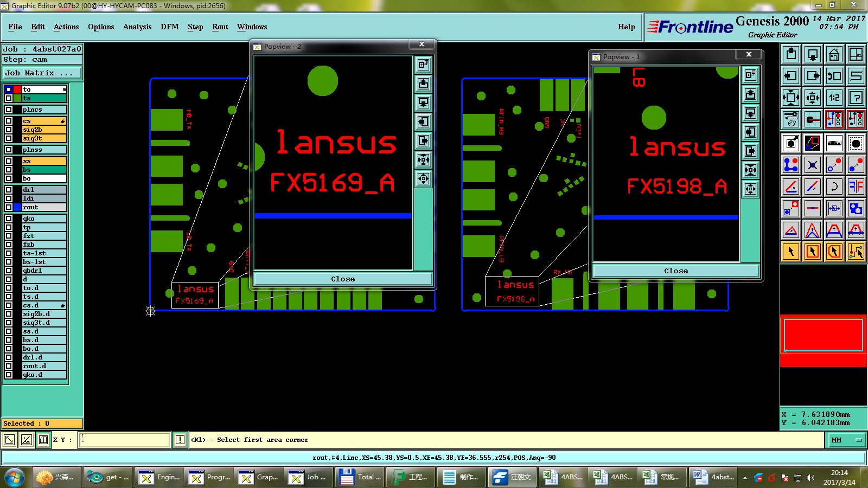Image resolution: width=868 pixels, height=488 pixels.
Task: Select the polygon selection arrow tool
Action: coord(834,252)
